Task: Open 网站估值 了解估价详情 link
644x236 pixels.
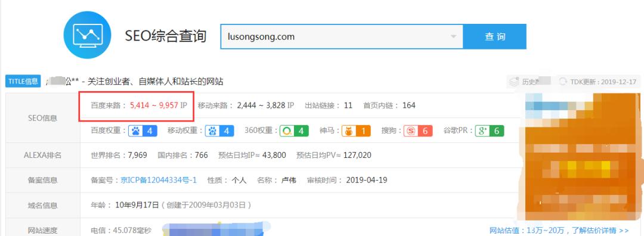Action: [559, 230]
